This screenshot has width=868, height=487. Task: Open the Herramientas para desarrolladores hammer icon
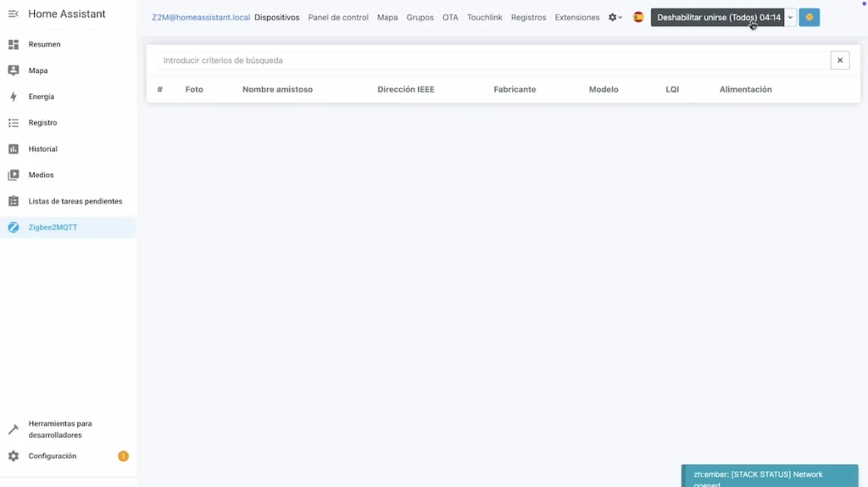click(x=14, y=429)
